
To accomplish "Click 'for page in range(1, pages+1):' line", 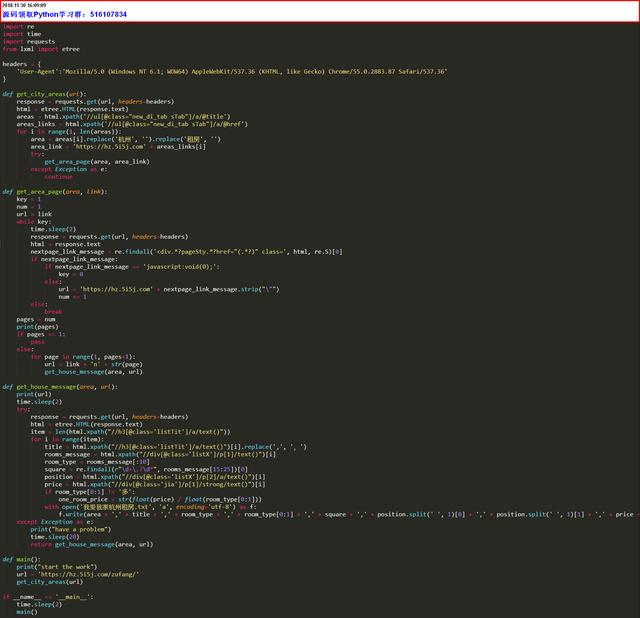I will point(83,357).
